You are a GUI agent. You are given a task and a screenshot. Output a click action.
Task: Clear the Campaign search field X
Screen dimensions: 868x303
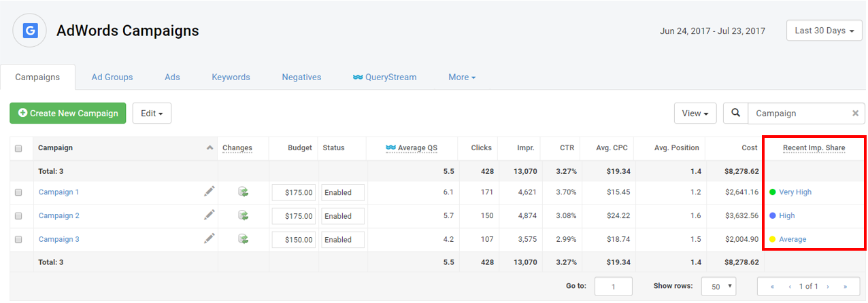(855, 113)
